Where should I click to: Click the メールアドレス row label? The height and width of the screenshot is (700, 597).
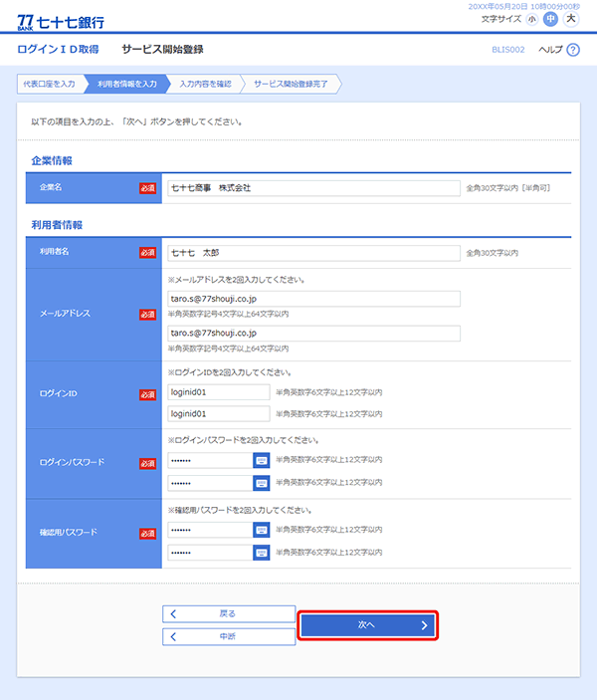pyautogui.click(x=65, y=314)
